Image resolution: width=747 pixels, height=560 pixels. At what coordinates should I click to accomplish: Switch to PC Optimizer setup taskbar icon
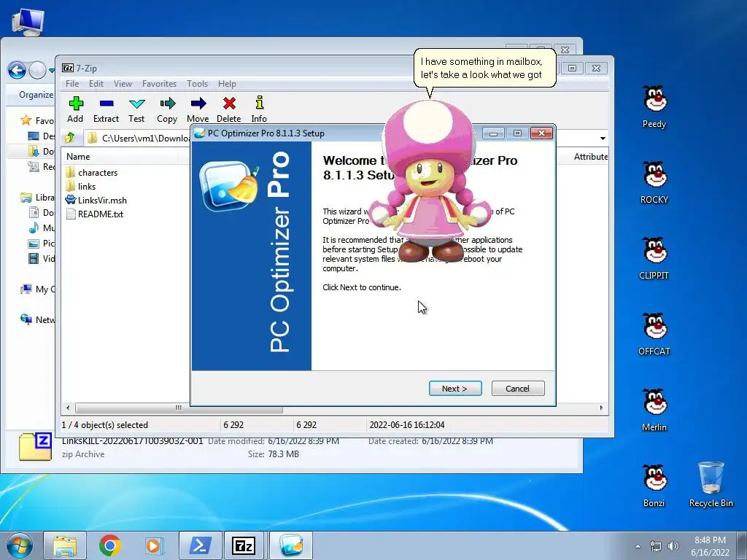click(291, 545)
